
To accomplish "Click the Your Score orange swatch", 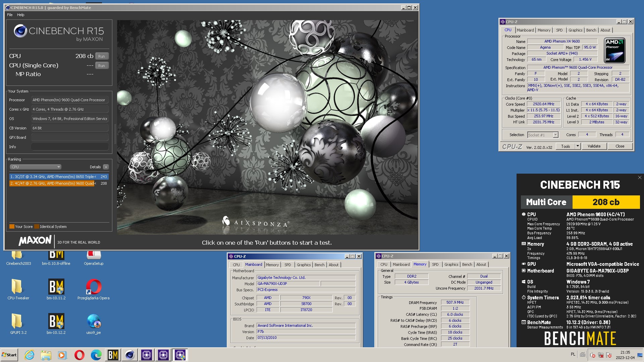I will point(12,227).
